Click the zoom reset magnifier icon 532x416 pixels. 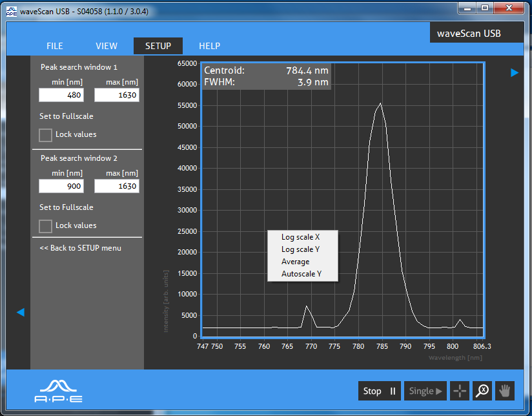click(482, 391)
